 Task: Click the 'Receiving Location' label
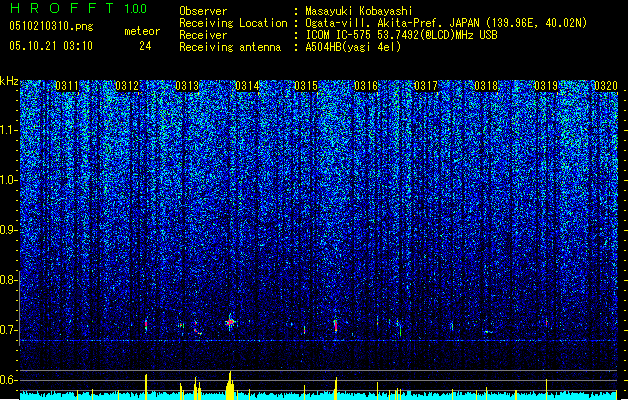(233, 23)
